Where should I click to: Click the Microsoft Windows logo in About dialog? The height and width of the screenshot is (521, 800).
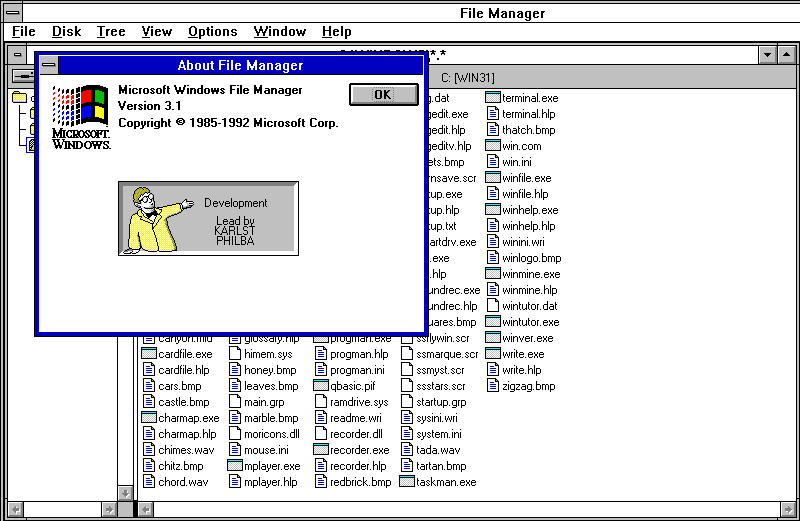tap(81, 117)
